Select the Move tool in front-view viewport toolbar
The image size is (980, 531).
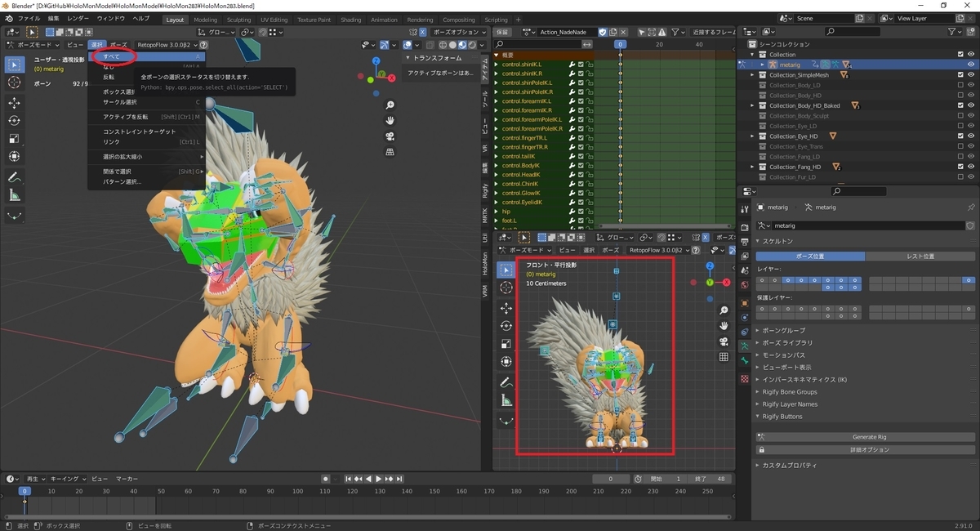tap(506, 308)
